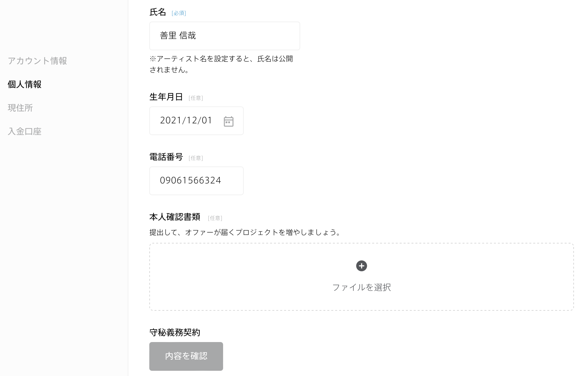Click the 電話番号 field label
Viewport: 588px width, 376px height.
[x=166, y=157]
